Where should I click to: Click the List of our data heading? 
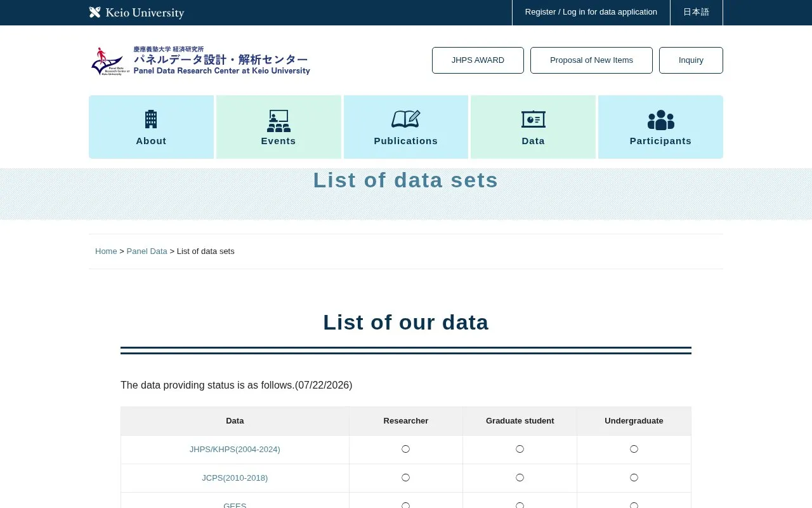[x=406, y=322]
